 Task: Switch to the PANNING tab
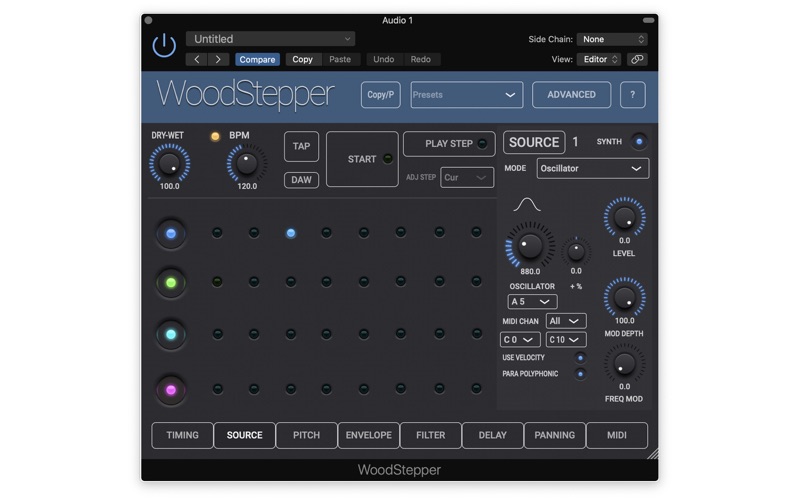tap(555, 436)
